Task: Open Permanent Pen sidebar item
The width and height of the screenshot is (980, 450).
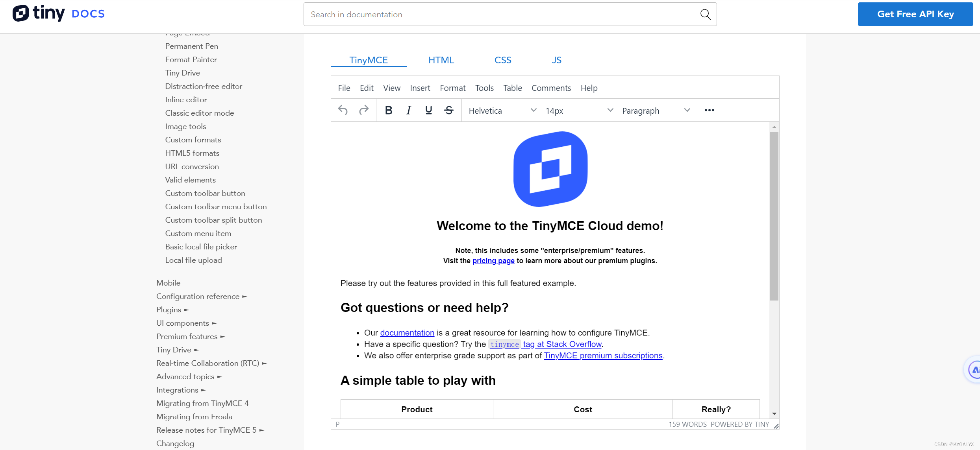Action: coord(192,46)
